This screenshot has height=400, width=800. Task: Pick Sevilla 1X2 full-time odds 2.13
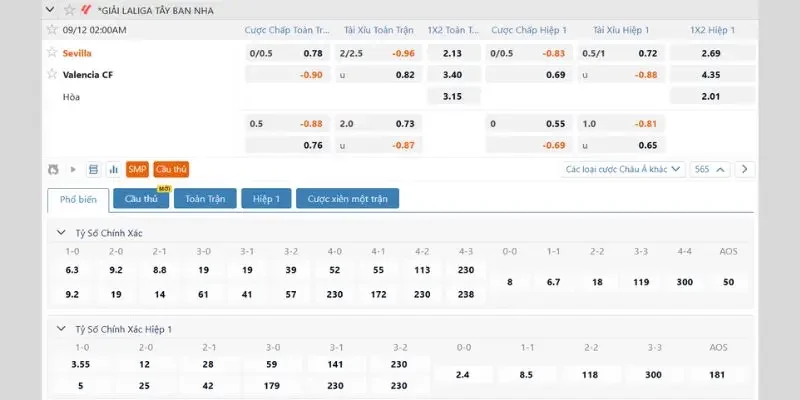454,53
